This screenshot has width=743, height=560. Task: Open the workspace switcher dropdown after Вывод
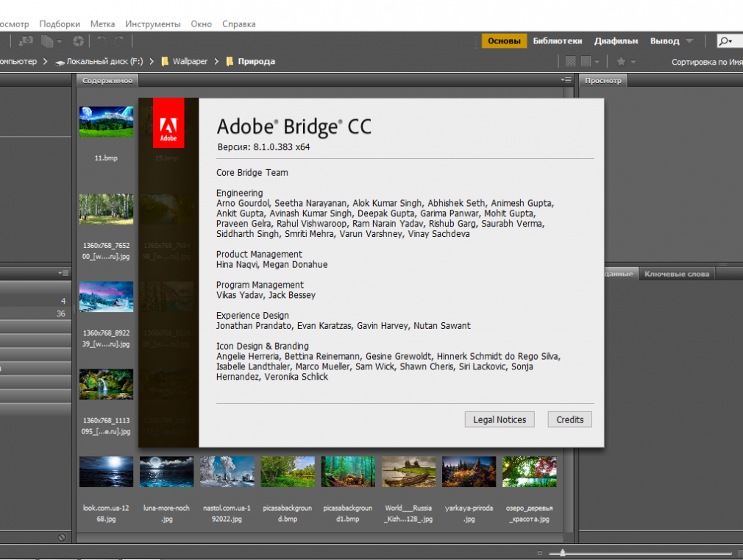click(x=689, y=41)
